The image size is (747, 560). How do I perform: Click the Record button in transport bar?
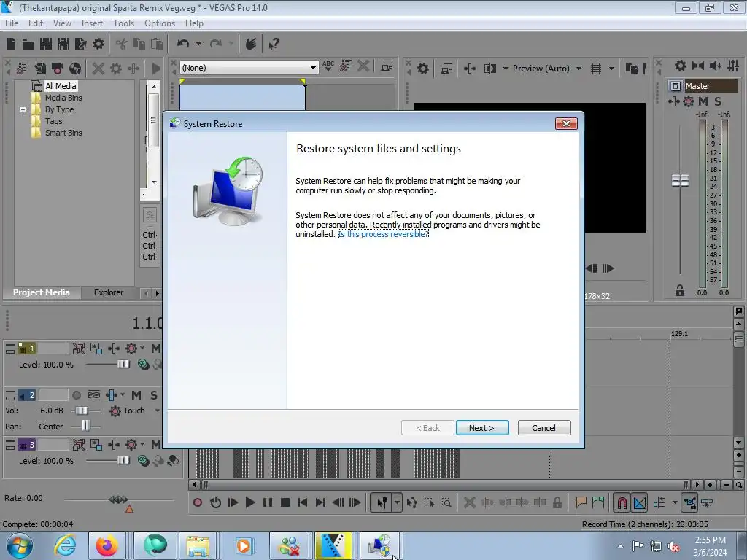coord(198,502)
